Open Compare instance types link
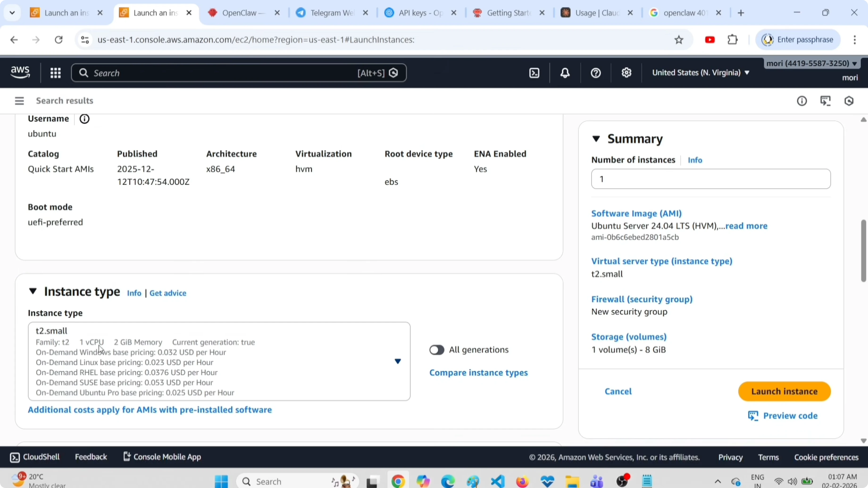This screenshot has height=488, width=868. [478, 373]
